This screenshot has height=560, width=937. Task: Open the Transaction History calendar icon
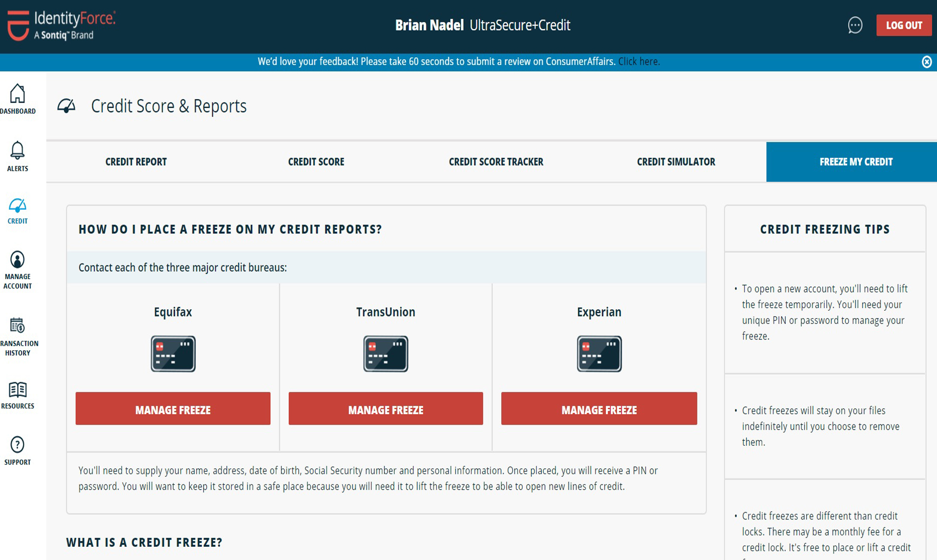coord(18,325)
